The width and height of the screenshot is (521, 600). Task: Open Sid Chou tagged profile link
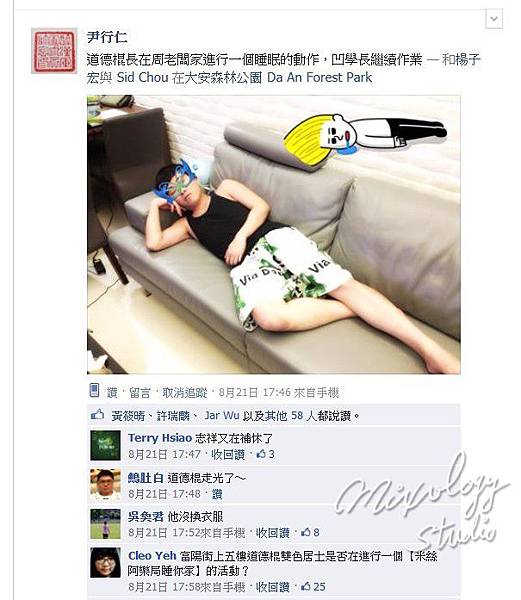tap(142, 77)
